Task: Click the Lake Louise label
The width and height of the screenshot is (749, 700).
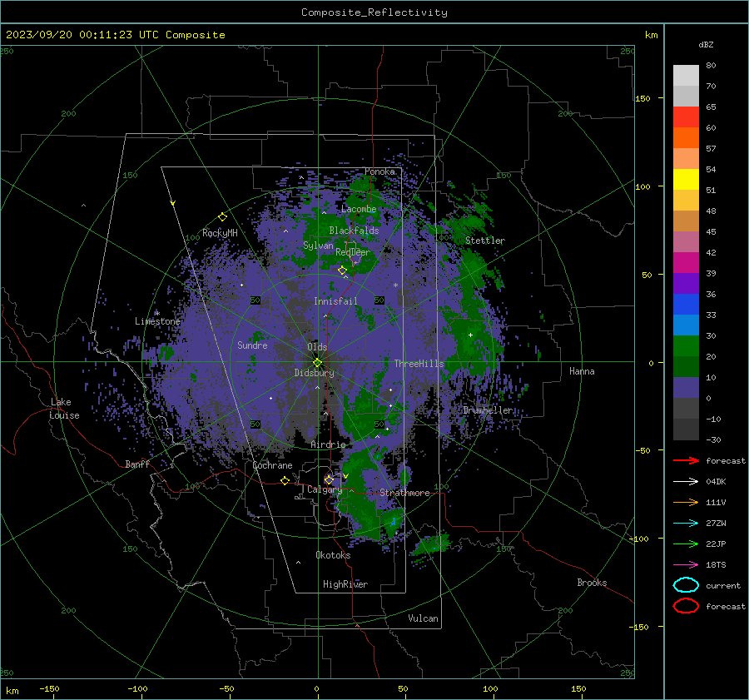Action: (x=65, y=409)
